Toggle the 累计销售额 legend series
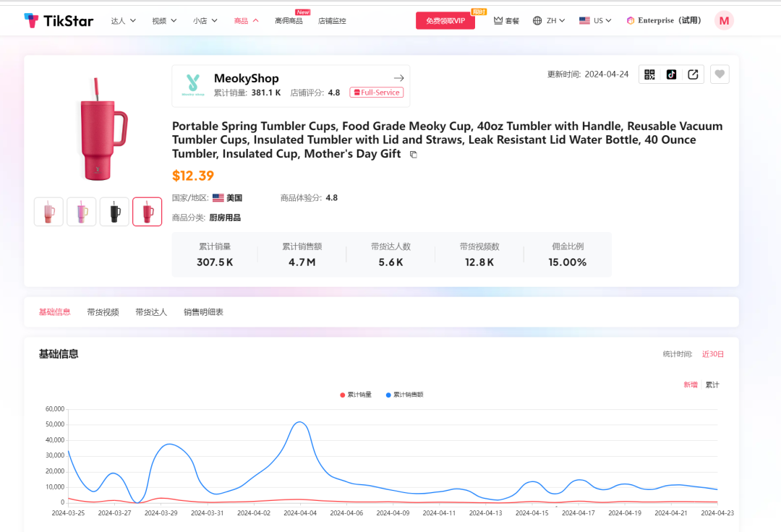Image resolution: width=781 pixels, height=532 pixels. 404,395
